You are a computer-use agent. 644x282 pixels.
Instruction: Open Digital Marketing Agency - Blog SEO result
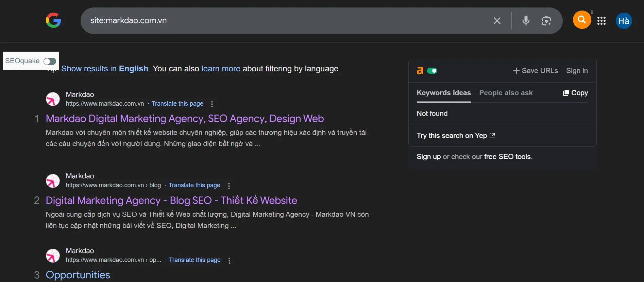coord(171,200)
